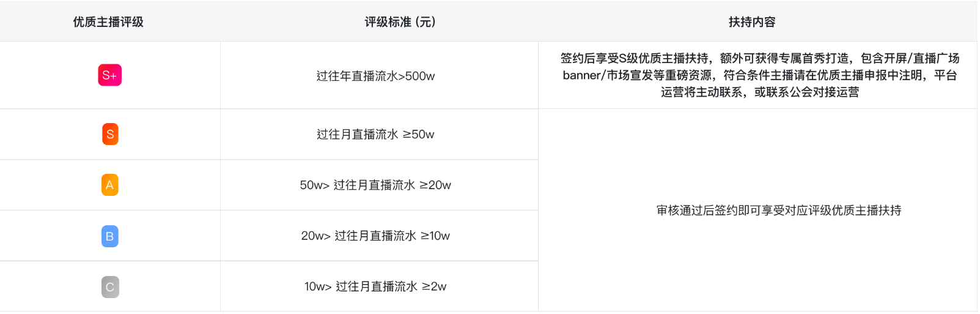Select the blue B rating badge
Viewport: 980px width, 314px height.
click(110, 236)
